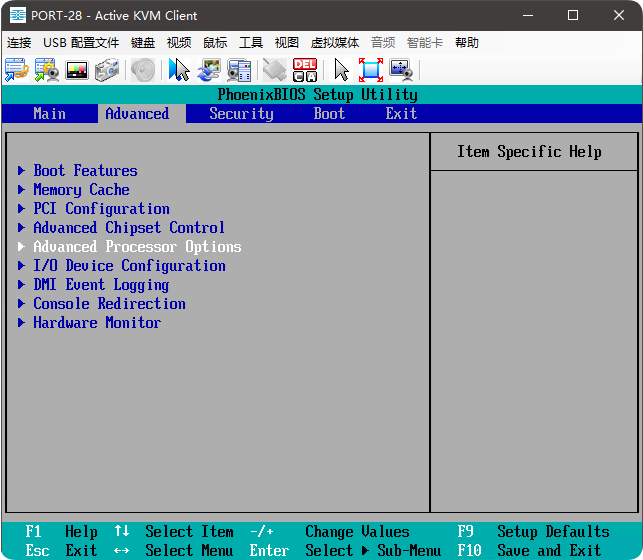Screen dimensions: 643x560
Task: Select the BIOS Advanced tab
Action: [137, 114]
